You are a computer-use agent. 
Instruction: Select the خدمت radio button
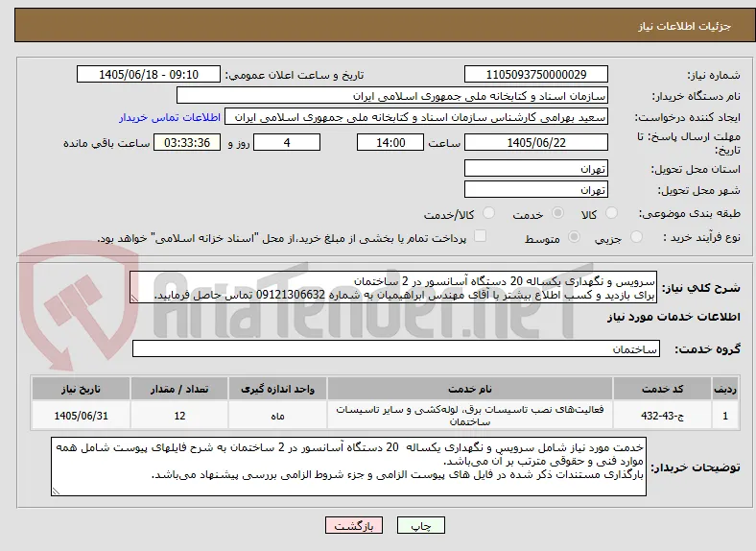point(557,213)
